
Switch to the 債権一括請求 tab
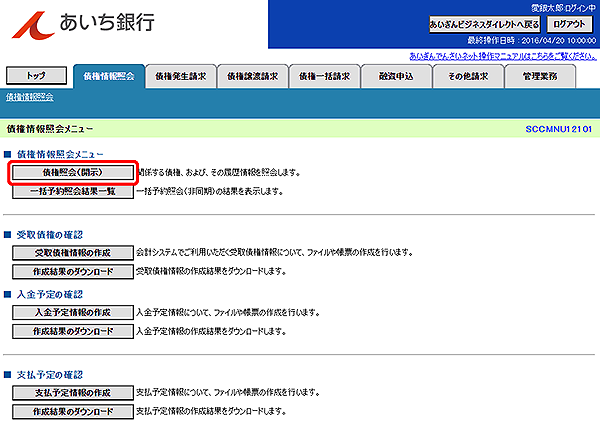[324, 76]
